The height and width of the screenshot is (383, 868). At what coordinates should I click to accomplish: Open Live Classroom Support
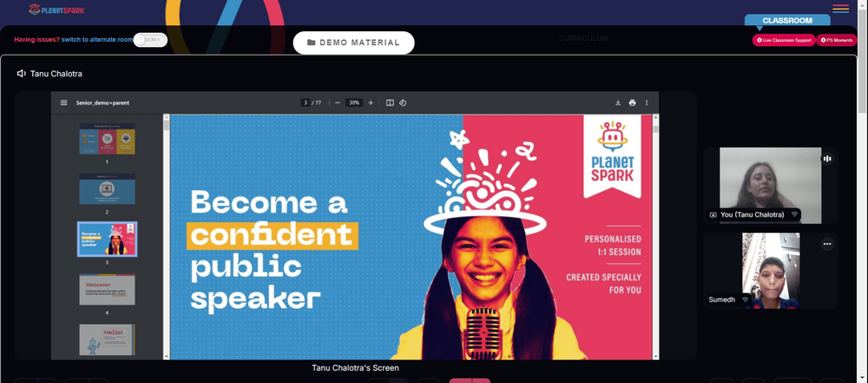tap(784, 41)
